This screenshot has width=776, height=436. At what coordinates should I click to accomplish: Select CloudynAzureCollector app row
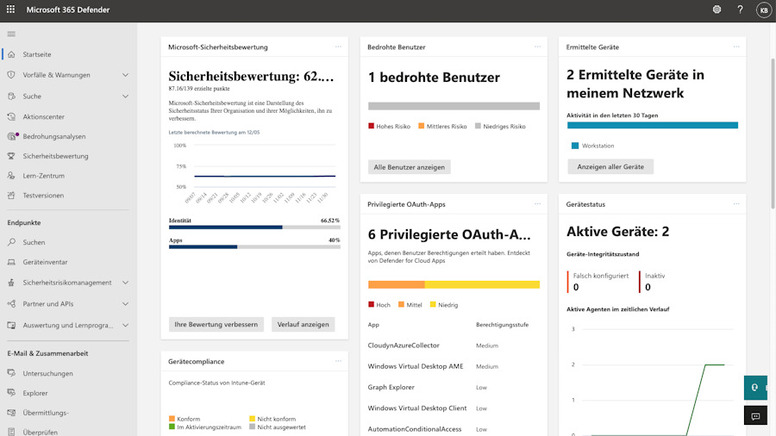click(x=454, y=345)
